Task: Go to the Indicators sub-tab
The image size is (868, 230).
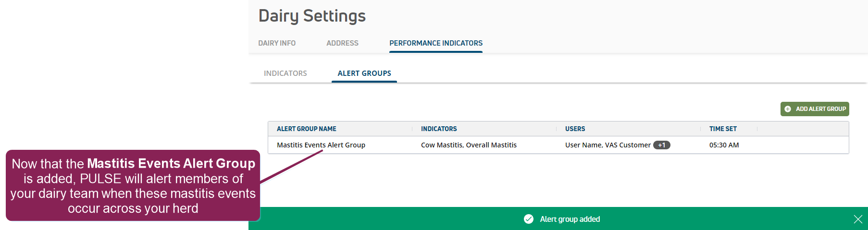Action: [x=285, y=73]
